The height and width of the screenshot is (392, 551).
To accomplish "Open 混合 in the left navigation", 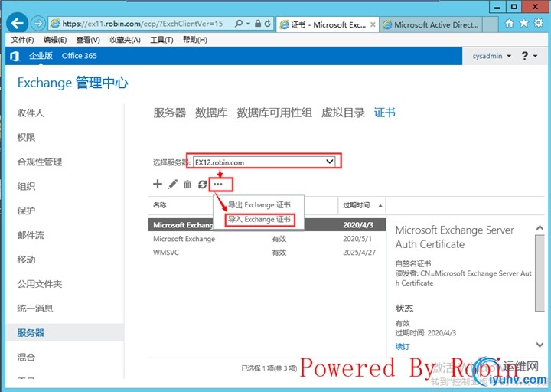I will [26, 358].
